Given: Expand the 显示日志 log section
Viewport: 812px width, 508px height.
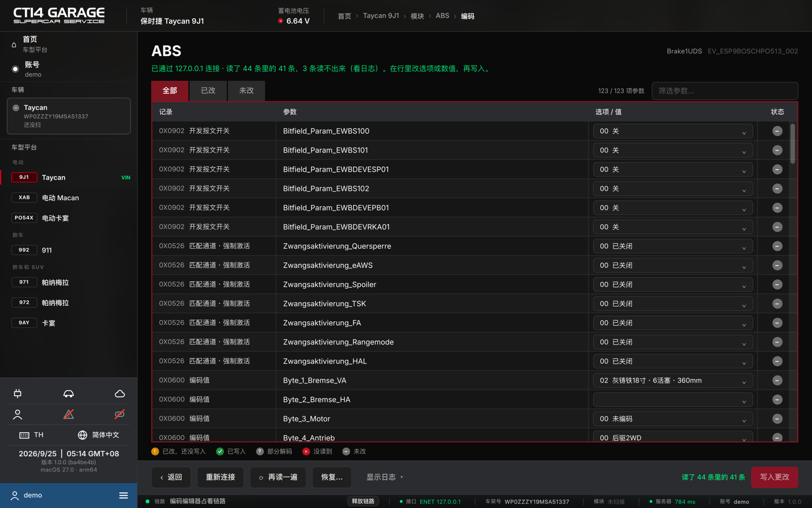Looking at the screenshot, I should tap(385, 477).
